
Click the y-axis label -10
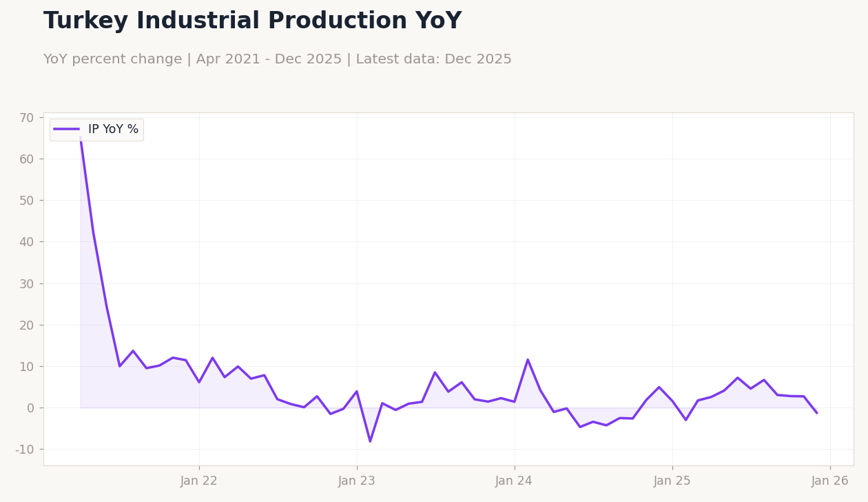(x=24, y=450)
